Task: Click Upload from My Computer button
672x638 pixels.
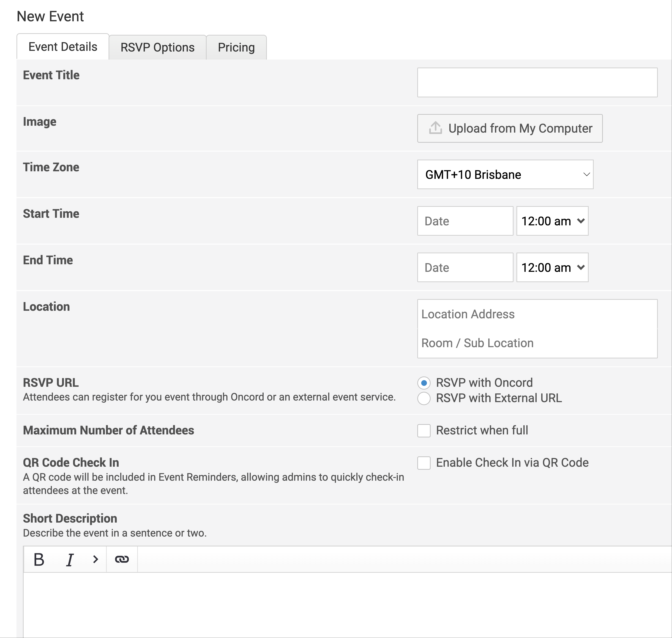Action: (509, 128)
